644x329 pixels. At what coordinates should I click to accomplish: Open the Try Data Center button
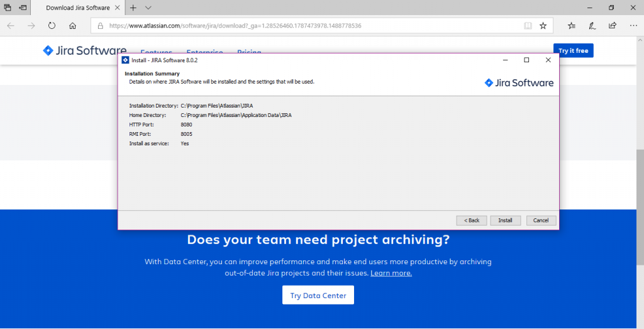click(x=318, y=295)
